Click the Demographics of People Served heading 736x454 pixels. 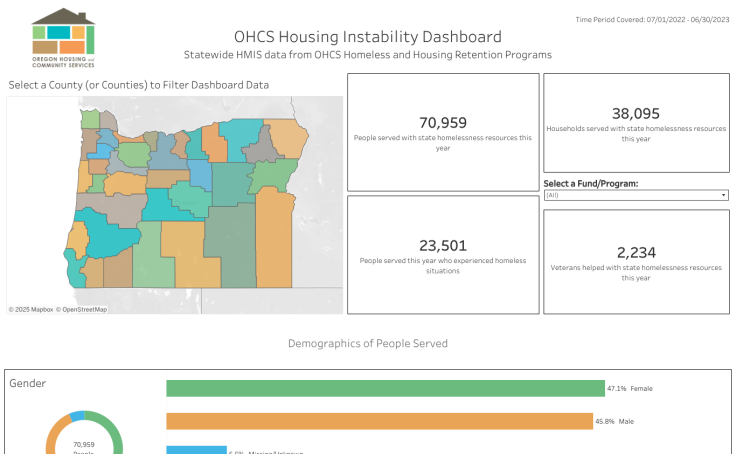click(368, 344)
